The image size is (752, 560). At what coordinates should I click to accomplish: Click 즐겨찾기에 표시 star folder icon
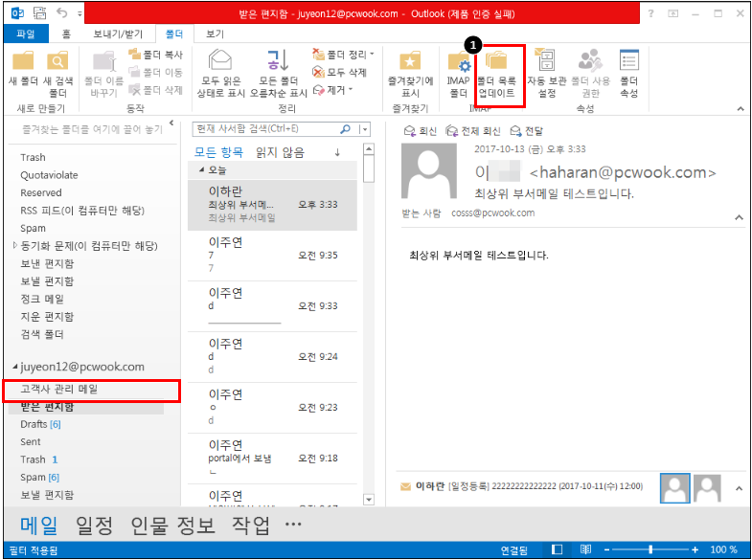(x=410, y=61)
